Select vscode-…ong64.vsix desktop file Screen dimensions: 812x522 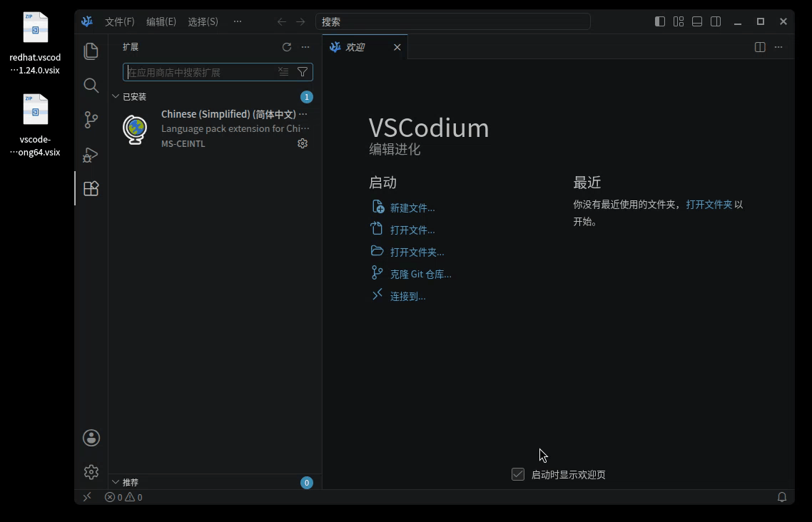(x=35, y=126)
